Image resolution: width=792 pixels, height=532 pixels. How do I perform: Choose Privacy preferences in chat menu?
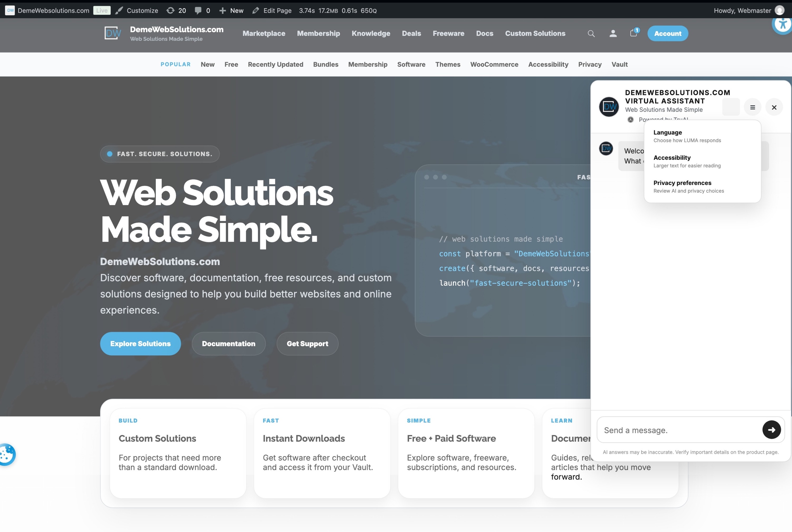pyautogui.click(x=702, y=187)
